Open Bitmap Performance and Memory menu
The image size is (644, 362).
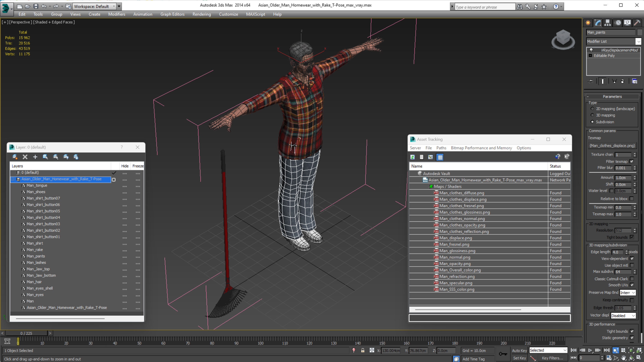click(481, 148)
